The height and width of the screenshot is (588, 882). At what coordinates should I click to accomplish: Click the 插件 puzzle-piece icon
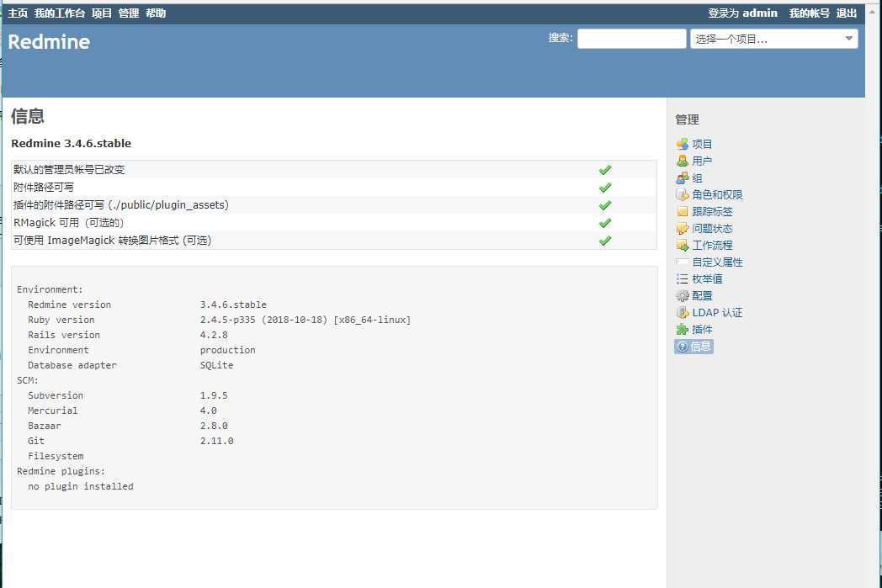click(682, 330)
